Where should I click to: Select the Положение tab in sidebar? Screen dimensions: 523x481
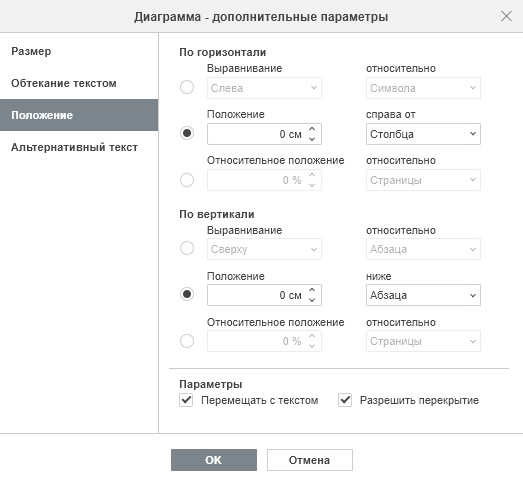79,115
